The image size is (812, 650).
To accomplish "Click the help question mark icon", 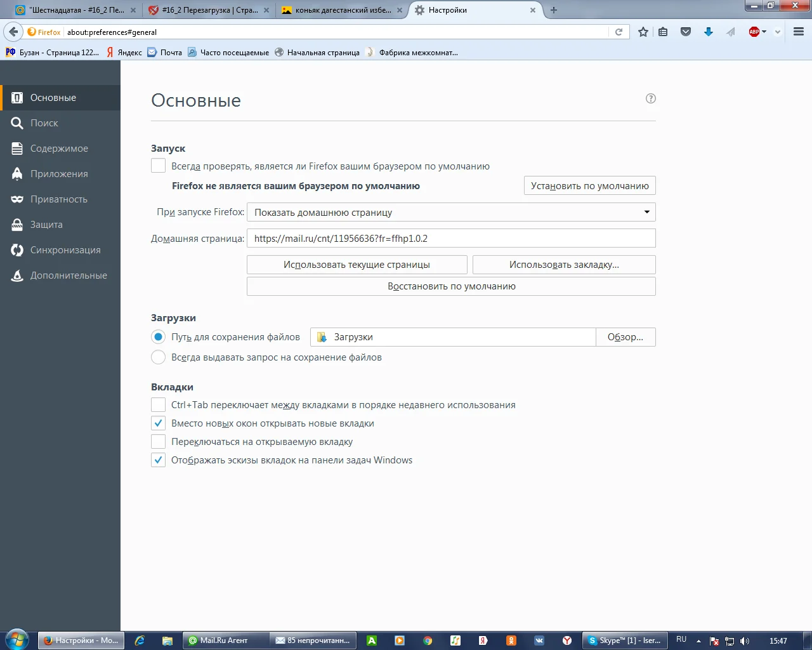I will [651, 98].
